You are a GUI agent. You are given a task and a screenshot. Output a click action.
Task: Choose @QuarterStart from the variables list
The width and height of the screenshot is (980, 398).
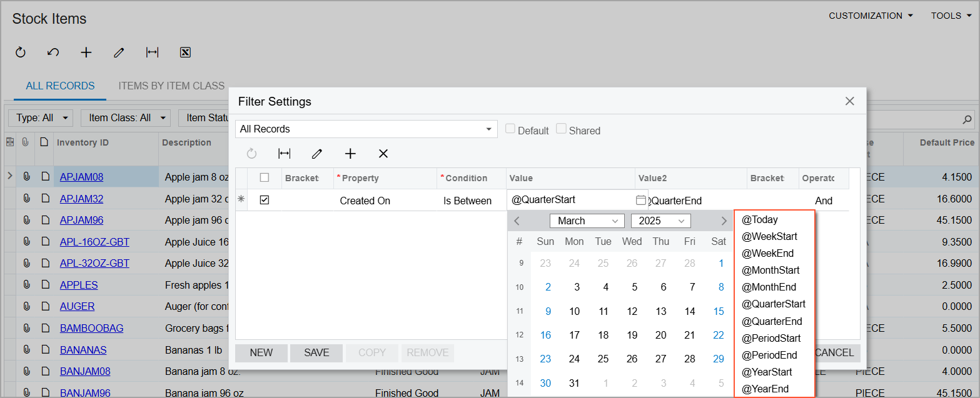click(x=774, y=304)
